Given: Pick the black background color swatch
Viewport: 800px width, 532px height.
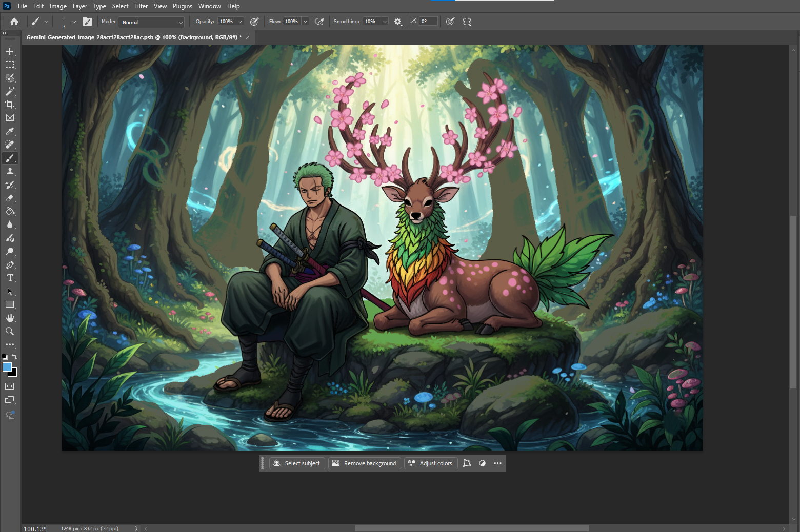Looking at the screenshot, I should click(x=14, y=374).
